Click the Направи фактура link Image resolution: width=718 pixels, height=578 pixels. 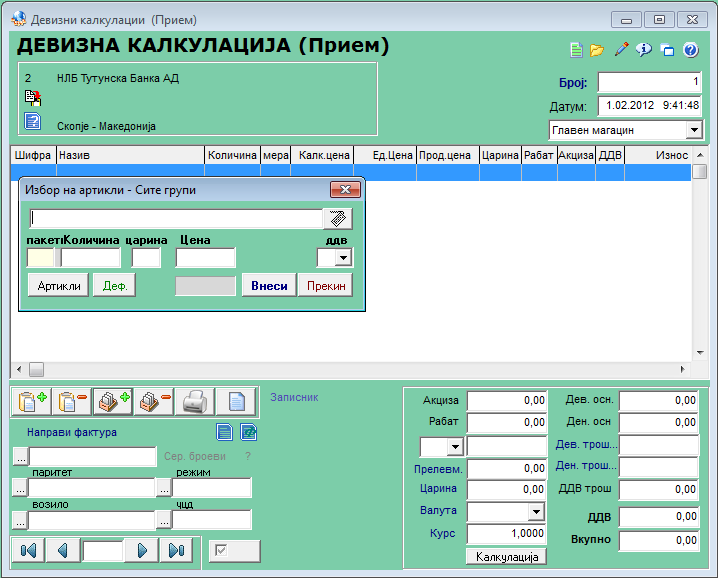click(x=72, y=432)
